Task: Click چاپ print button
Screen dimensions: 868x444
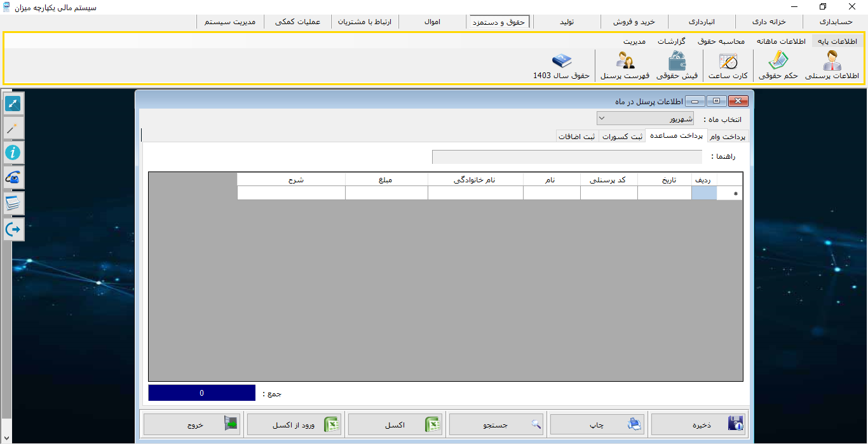Action: [597, 424]
